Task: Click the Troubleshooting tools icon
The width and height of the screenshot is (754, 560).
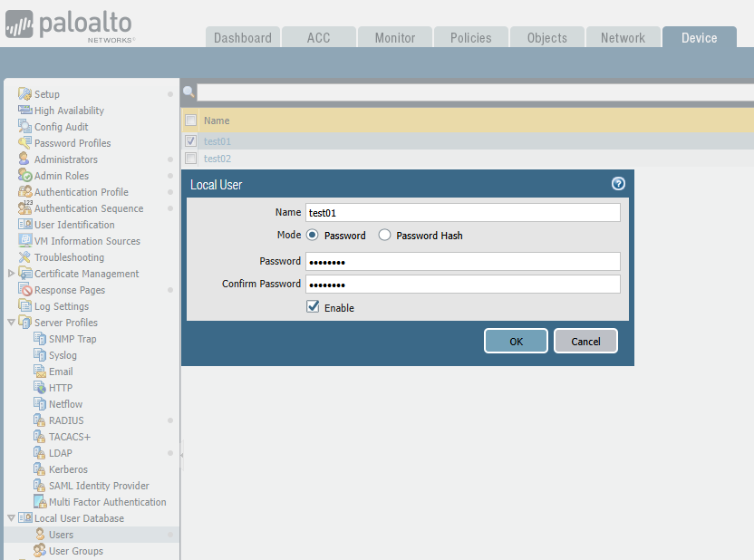Action: 24,257
